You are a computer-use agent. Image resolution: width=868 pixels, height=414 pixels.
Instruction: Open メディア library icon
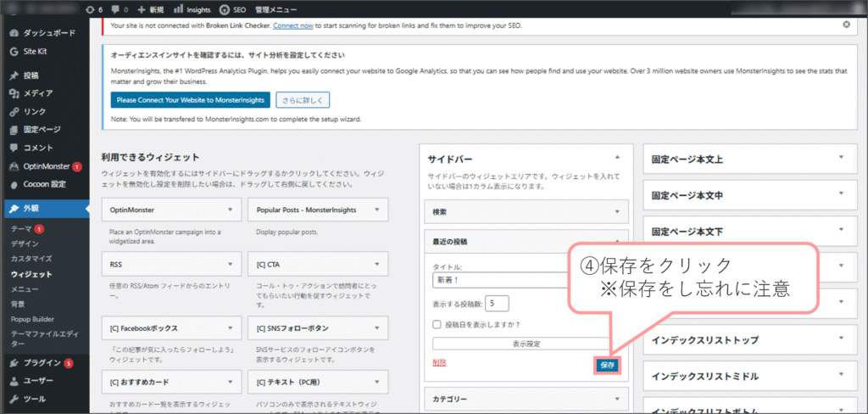coord(14,93)
